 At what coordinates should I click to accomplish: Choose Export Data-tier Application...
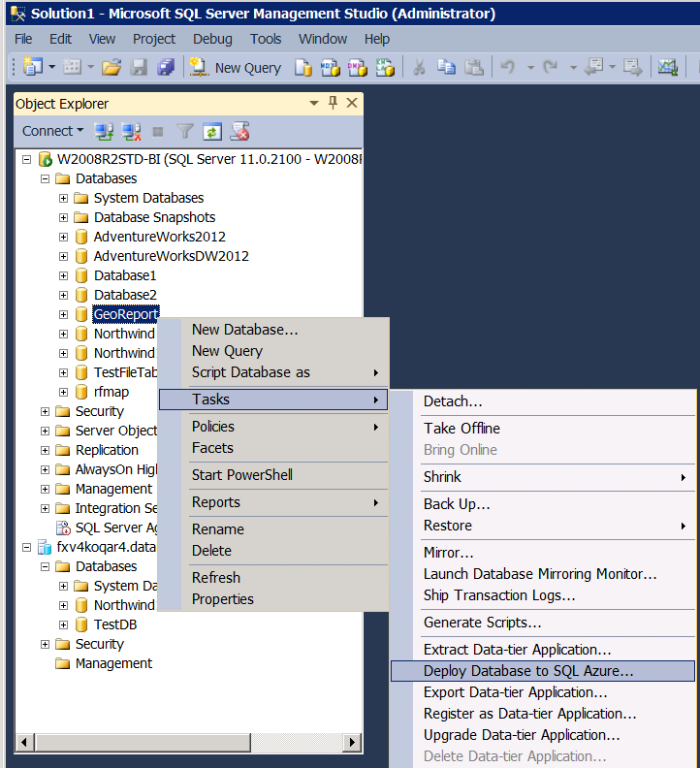(543, 692)
